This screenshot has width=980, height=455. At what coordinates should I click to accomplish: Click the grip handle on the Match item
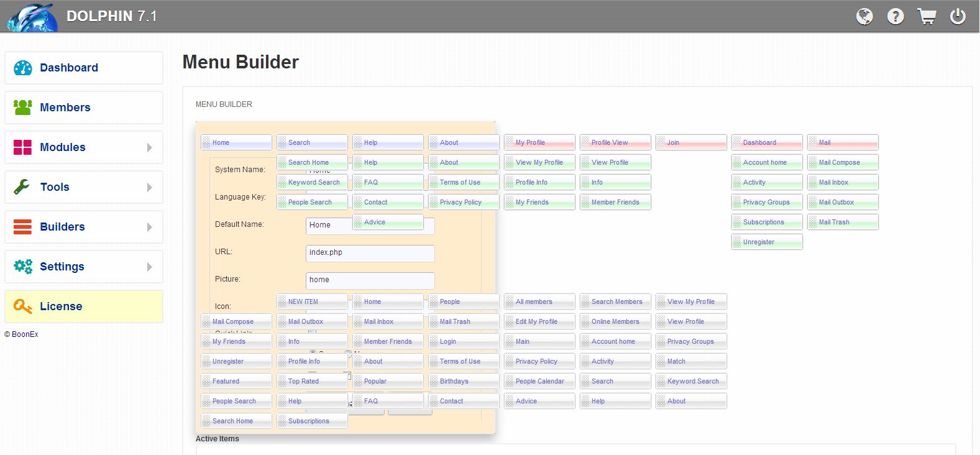(x=661, y=361)
